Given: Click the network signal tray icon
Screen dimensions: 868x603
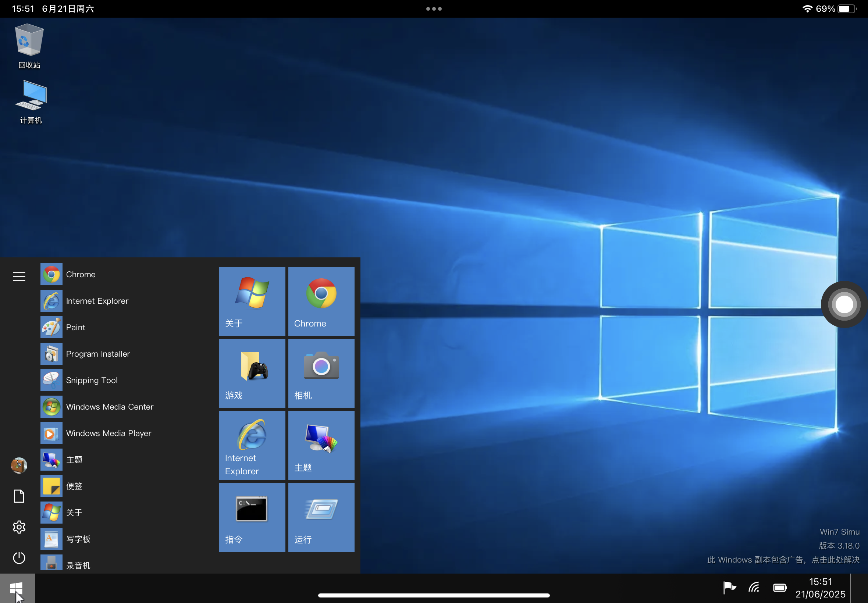Looking at the screenshot, I should point(754,588).
